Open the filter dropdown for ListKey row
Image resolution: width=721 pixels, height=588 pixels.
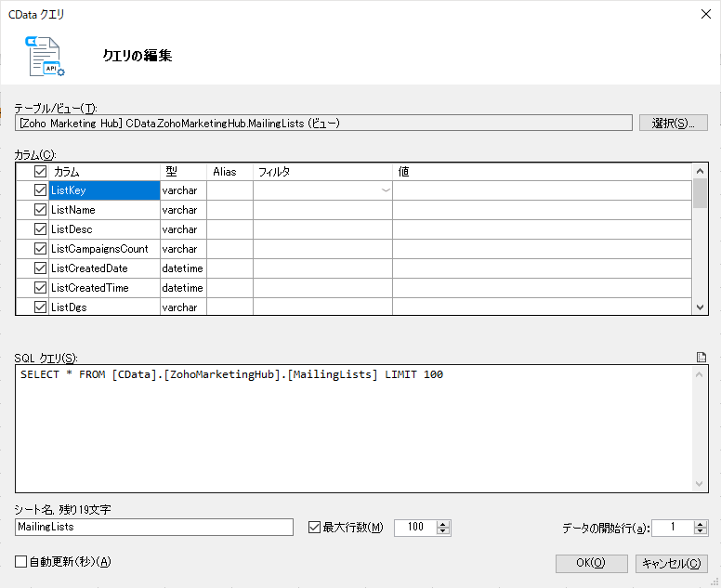point(386,190)
